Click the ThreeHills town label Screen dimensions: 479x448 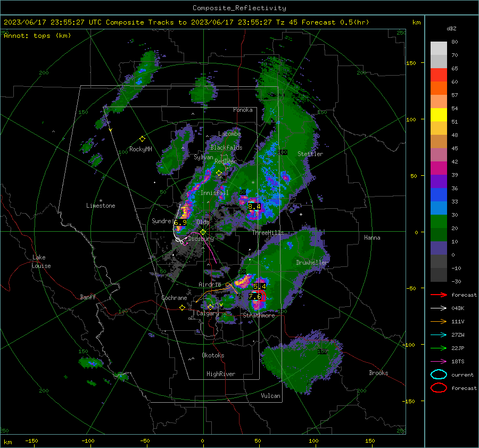coord(268,233)
